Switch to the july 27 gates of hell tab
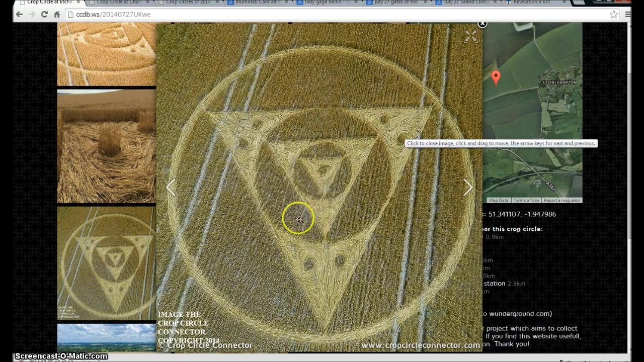The height and width of the screenshot is (362, 644). (x=396, y=3)
